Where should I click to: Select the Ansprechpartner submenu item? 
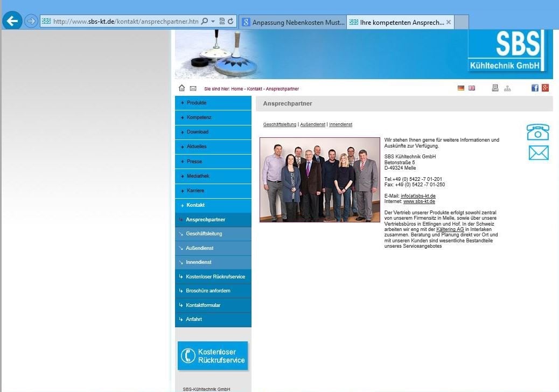point(213,220)
